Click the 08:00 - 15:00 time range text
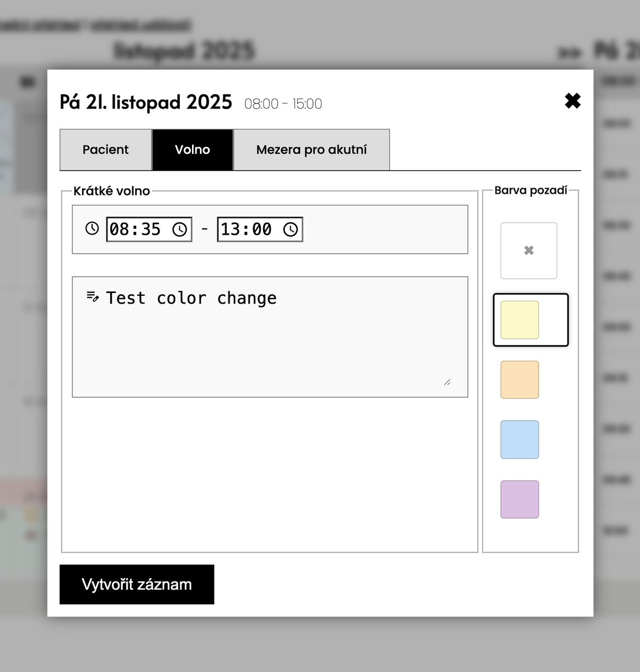Image resolution: width=640 pixels, height=672 pixels. (283, 104)
